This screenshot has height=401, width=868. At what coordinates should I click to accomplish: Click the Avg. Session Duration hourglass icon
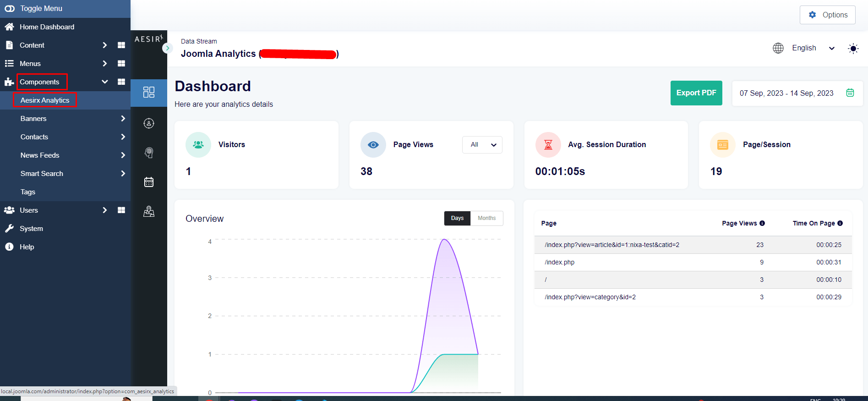548,145
